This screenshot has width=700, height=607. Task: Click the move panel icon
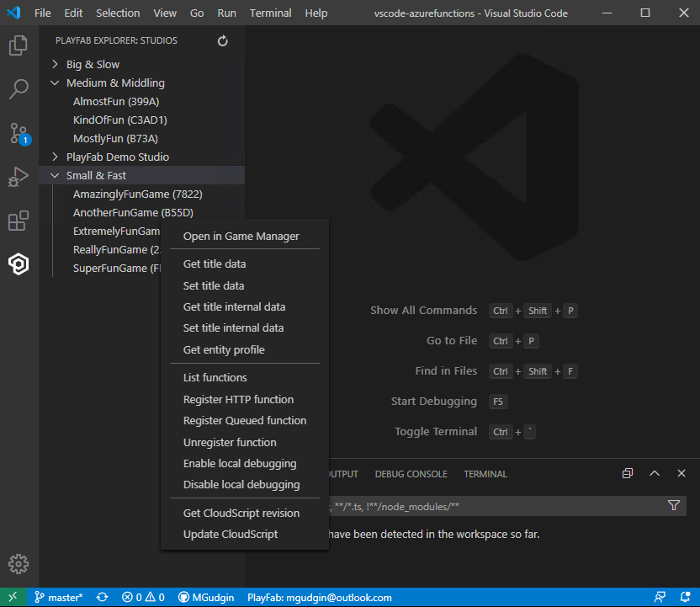click(628, 473)
